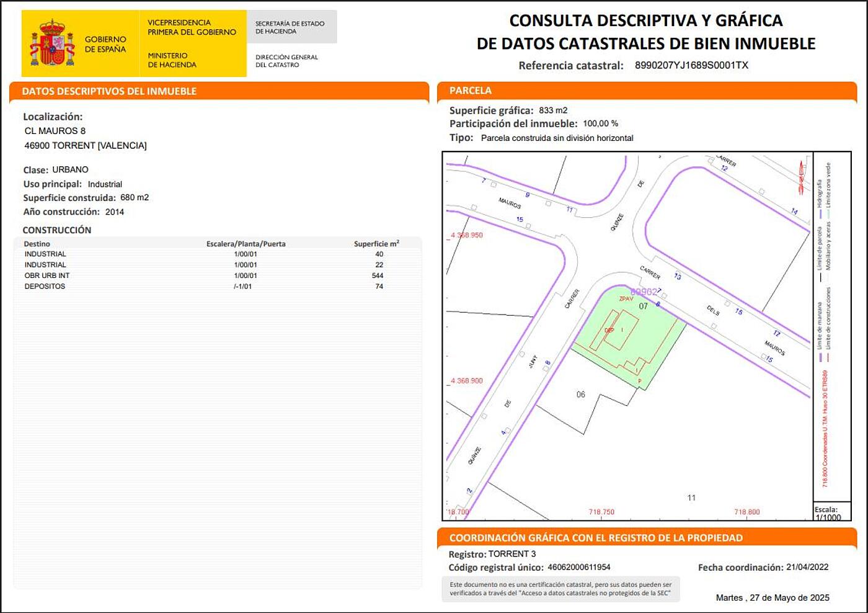Select the 'DEPOSITOS' row
868x613 pixels.
(x=218, y=287)
